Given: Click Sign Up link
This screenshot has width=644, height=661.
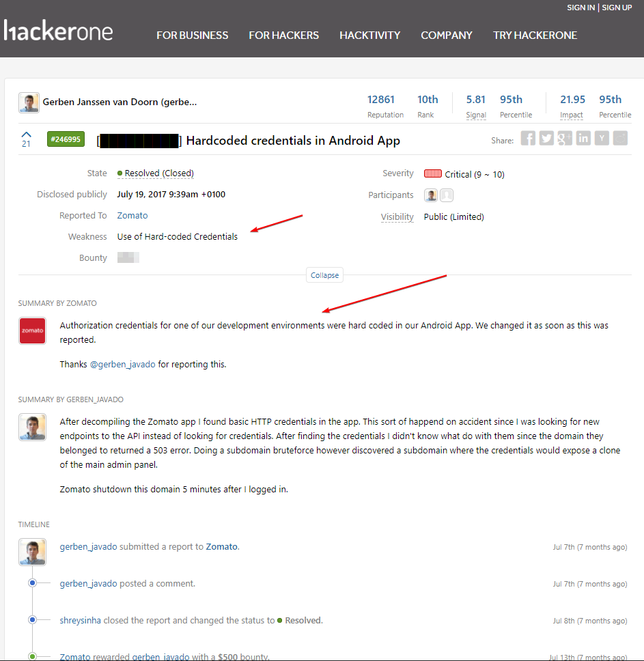Looking at the screenshot, I should [x=617, y=8].
